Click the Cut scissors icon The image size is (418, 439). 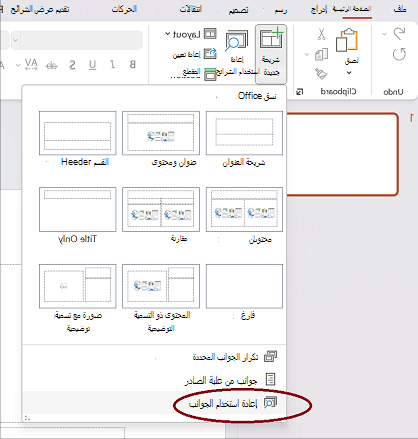321,34
